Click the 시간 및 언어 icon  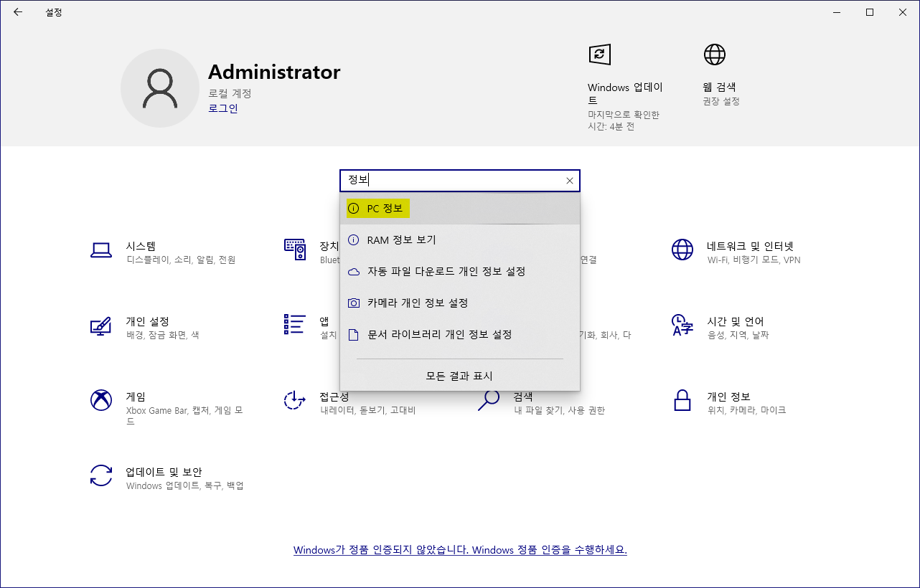pyautogui.click(x=682, y=325)
